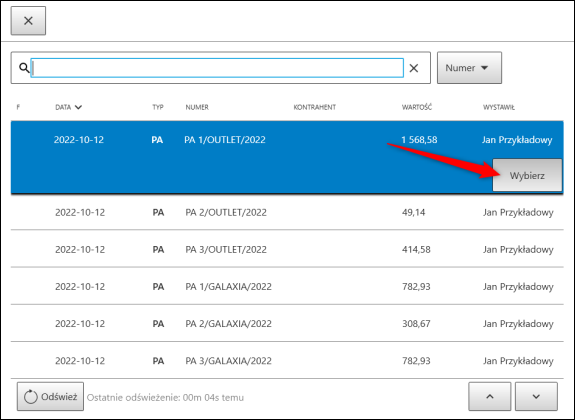Go to previous page with up arrow
This screenshot has height=420, width=575.
(490, 397)
